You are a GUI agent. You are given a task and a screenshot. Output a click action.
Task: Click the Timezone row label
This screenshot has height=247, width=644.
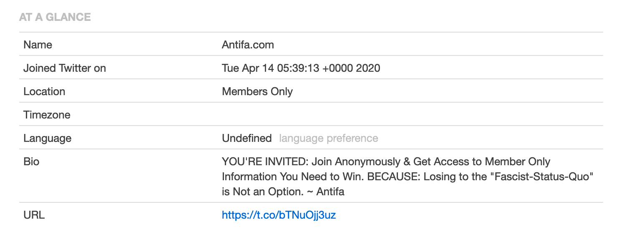coord(47,115)
